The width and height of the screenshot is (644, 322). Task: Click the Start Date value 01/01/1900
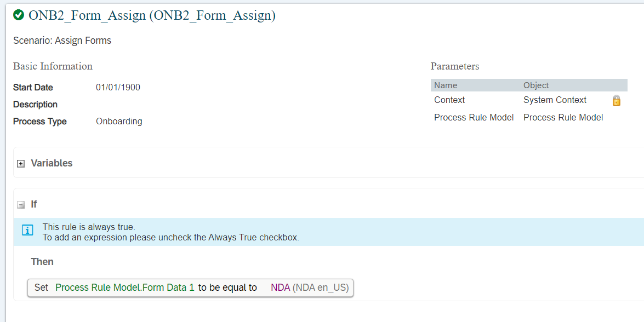[118, 88]
